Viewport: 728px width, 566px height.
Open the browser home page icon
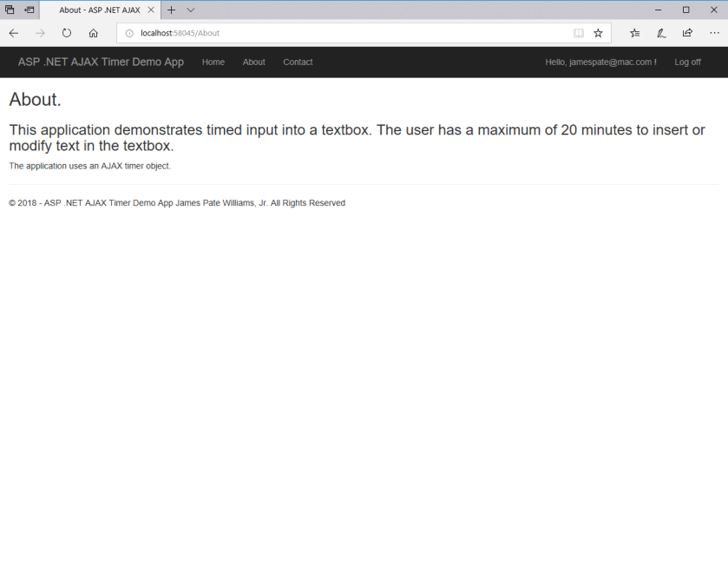[93, 33]
